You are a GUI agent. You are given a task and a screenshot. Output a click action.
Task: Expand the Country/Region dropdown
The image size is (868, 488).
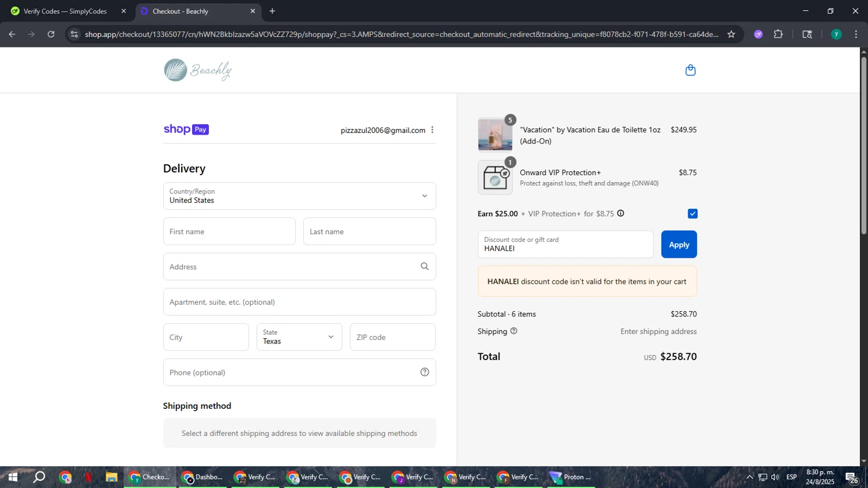[x=300, y=196]
